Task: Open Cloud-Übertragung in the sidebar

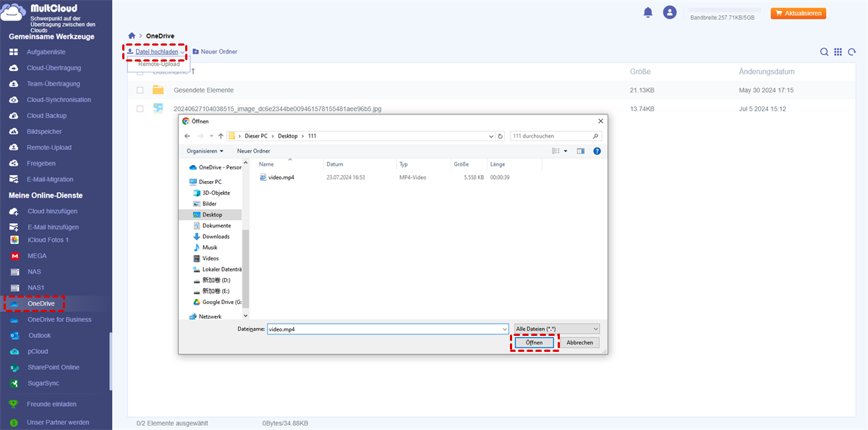Action: pos(54,68)
